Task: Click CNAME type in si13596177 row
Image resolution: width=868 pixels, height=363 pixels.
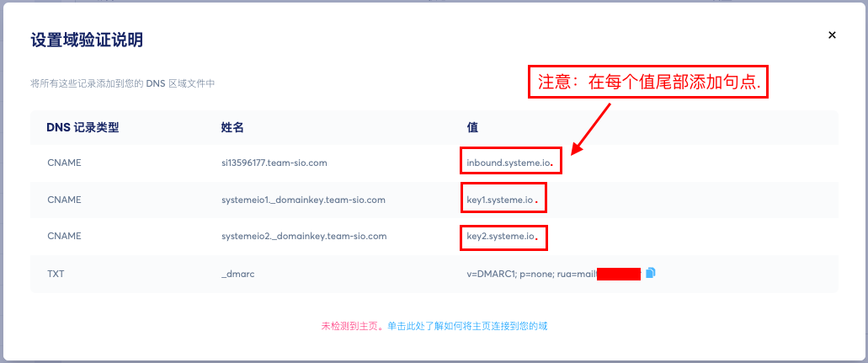Action: coord(64,164)
